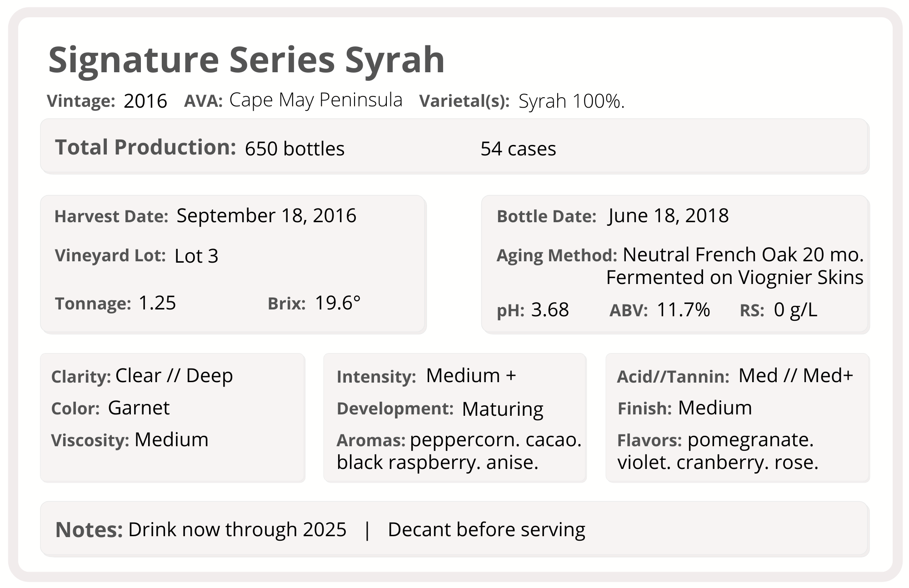Click the tonnage value 1.25
Viewport: 909px width, 588px height.
tap(157, 303)
